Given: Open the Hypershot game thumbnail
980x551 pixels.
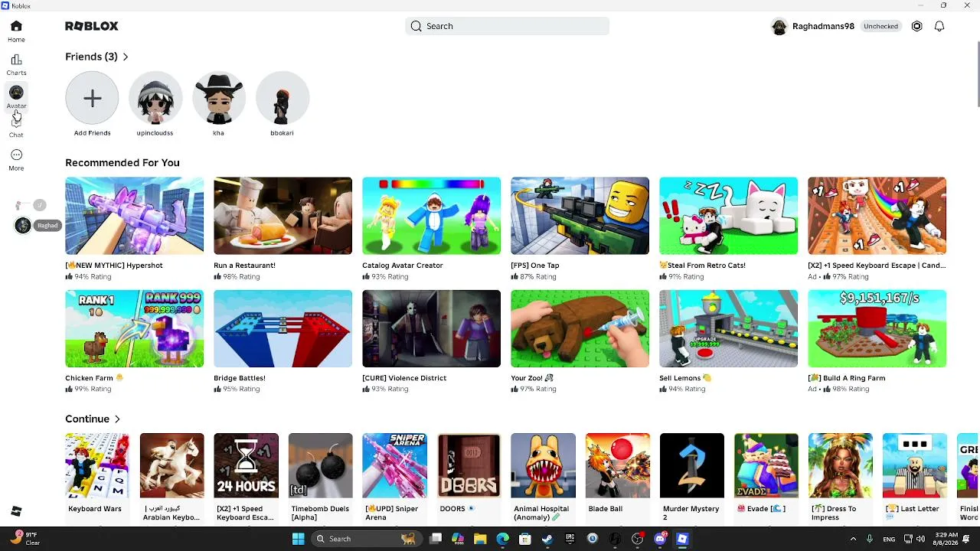Looking at the screenshot, I should click(134, 216).
